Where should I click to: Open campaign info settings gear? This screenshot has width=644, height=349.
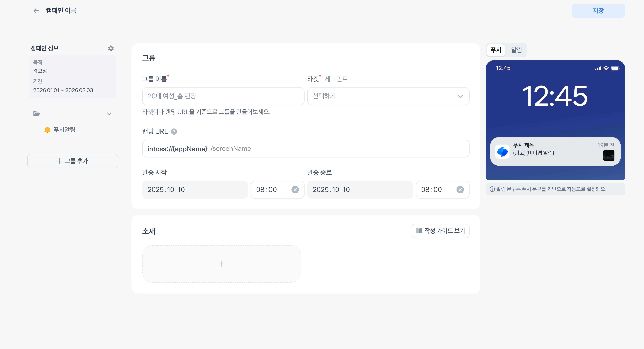(111, 48)
